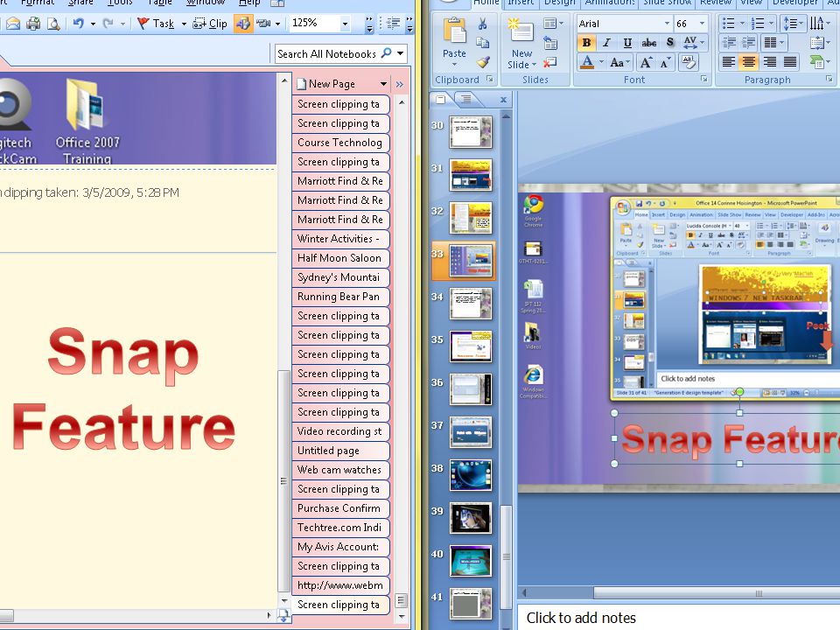Image resolution: width=840 pixels, height=630 pixels.
Task: Open the 125% zoom dropdown in OneNote
Action: 345,24
